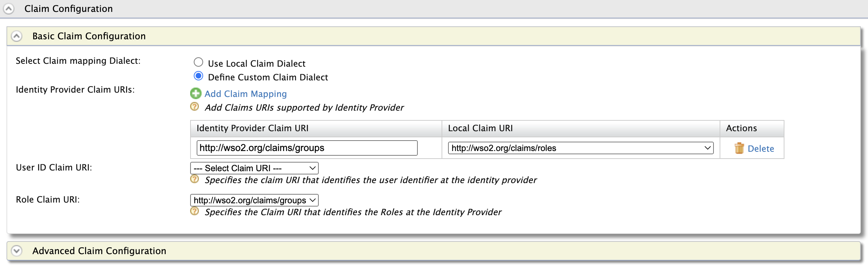Click the Local Claim URI column header

[x=480, y=128]
